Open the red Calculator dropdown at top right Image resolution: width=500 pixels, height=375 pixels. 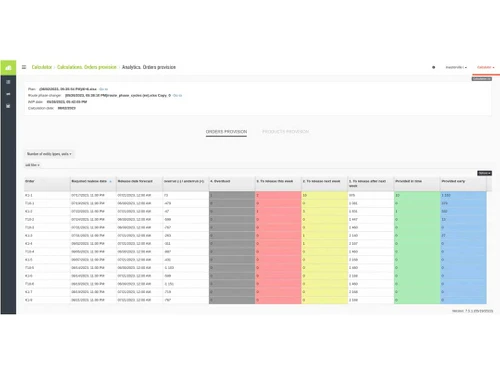485,67
